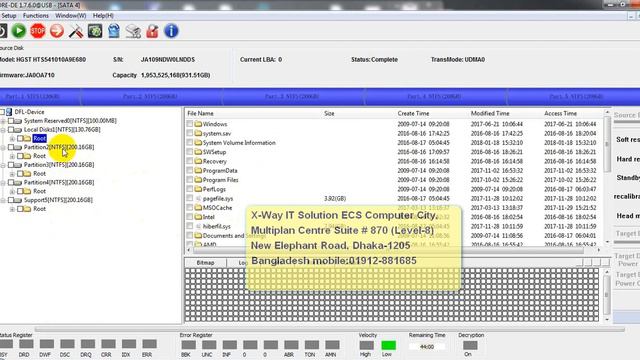
Task: Click the Intel folder icon
Action: [x=198, y=217]
